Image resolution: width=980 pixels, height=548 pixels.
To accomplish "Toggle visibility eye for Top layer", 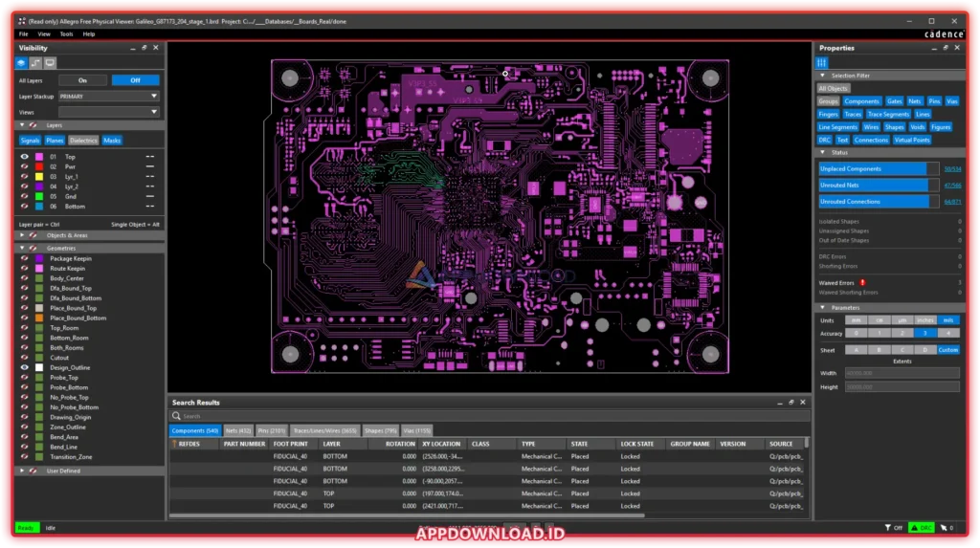I will click(26, 157).
